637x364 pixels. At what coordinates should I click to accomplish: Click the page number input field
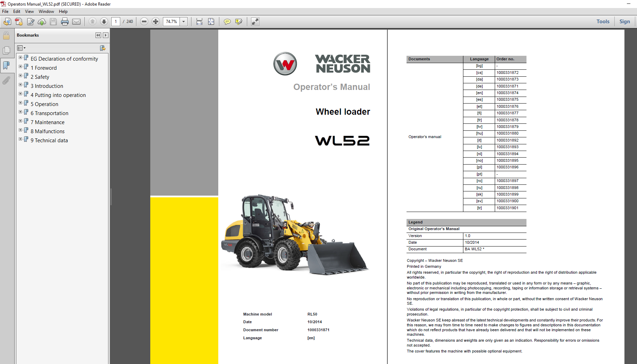tap(116, 22)
